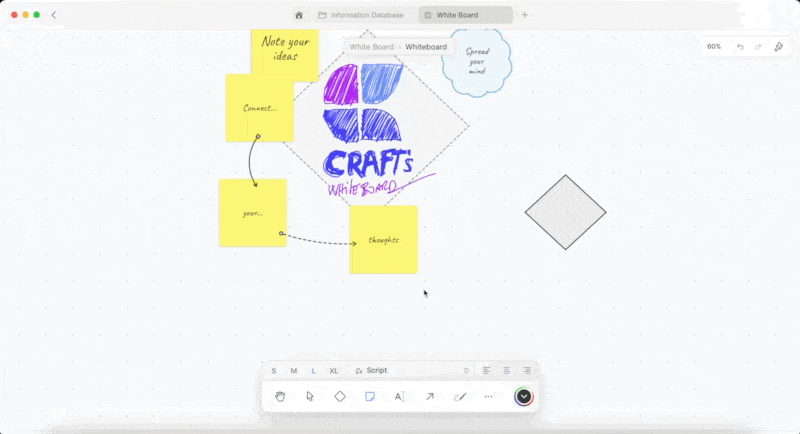Center-align the text
This screenshot has width=800, height=434.
(x=507, y=370)
